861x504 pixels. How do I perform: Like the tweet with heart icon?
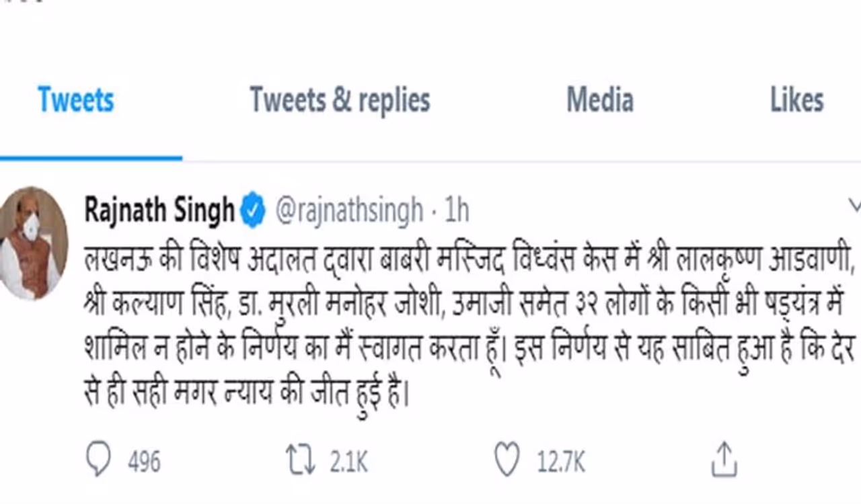(507, 461)
